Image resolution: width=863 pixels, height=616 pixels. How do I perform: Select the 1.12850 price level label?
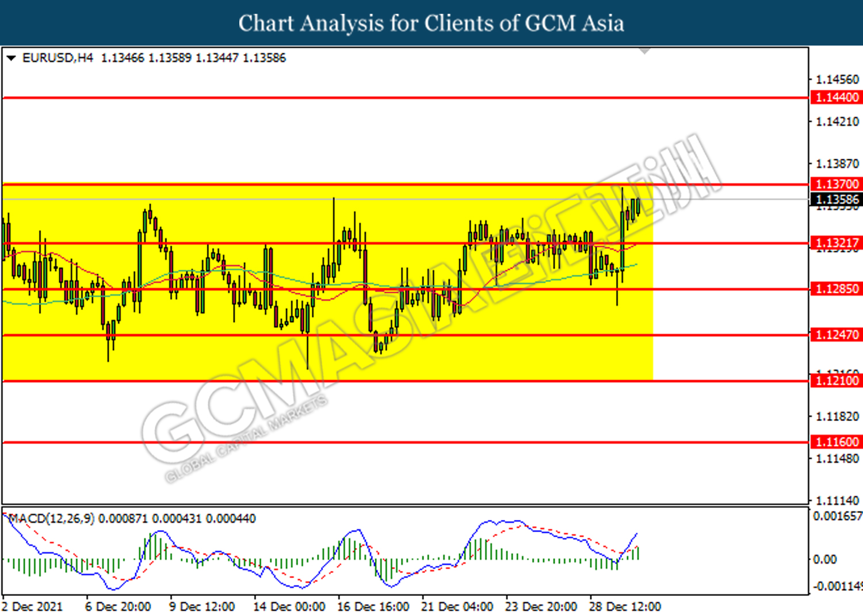837,289
